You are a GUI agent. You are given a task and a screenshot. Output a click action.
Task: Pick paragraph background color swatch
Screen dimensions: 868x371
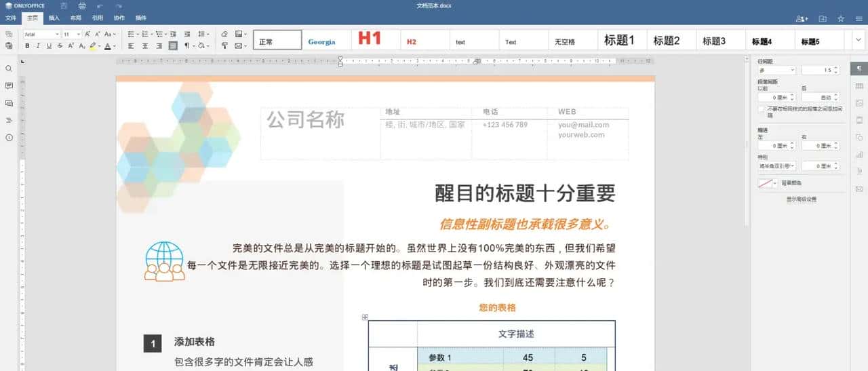pos(767,183)
